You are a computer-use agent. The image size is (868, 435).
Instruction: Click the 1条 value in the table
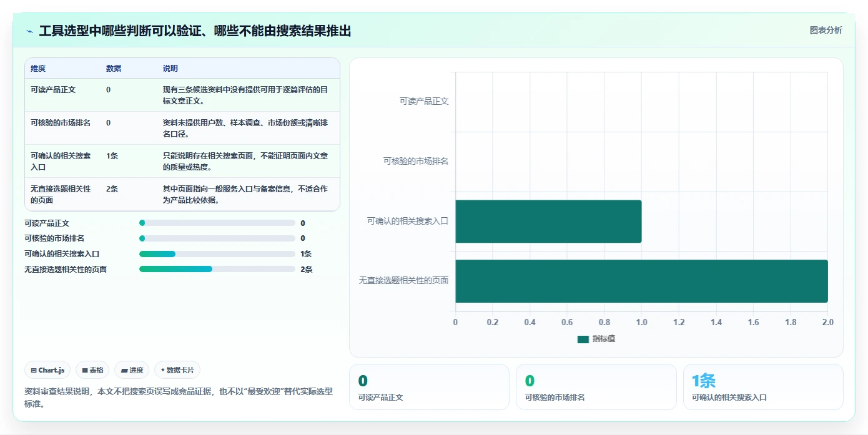tap(112, 156)
